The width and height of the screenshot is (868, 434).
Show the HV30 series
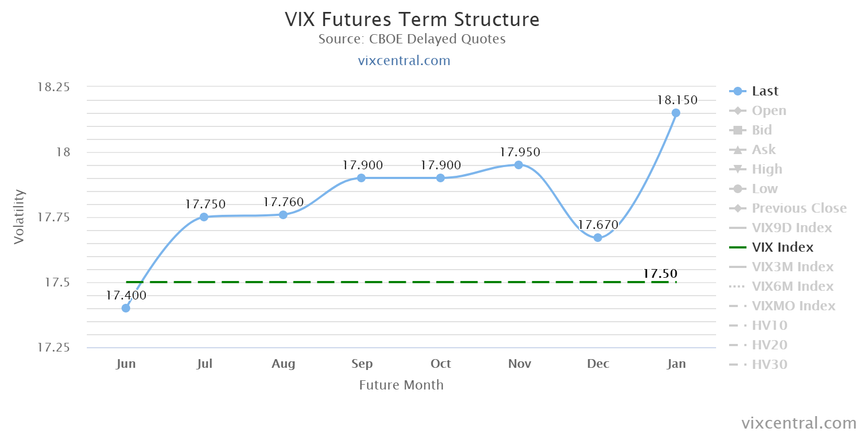click(769, 365)
